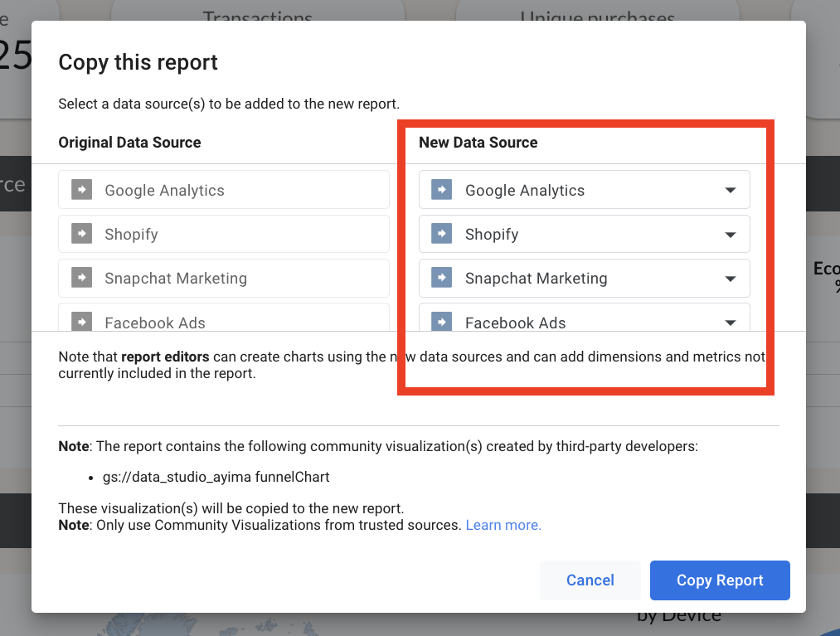Click Google Analytics dropdown arrow
840x636 pixels.
pyautogui.click(x=731, y=190)
